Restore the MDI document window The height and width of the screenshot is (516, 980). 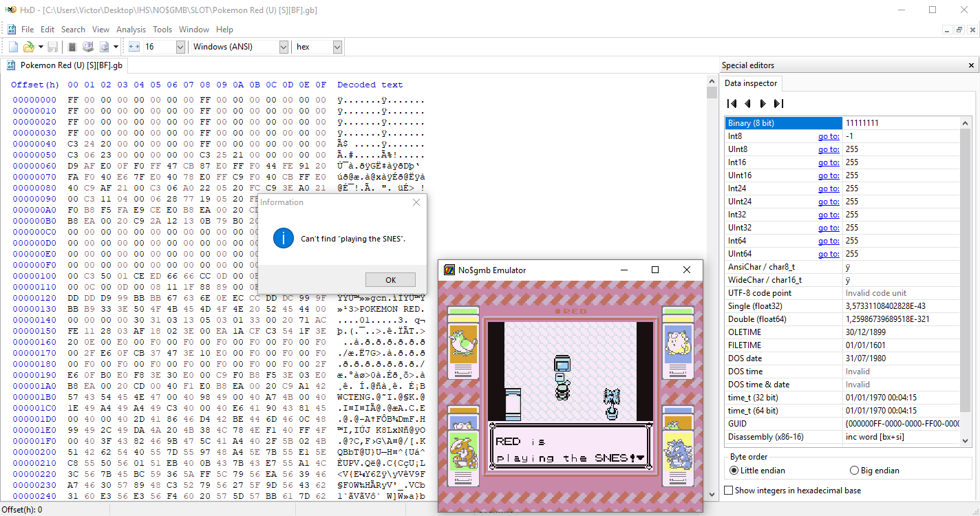pos(959,30)
